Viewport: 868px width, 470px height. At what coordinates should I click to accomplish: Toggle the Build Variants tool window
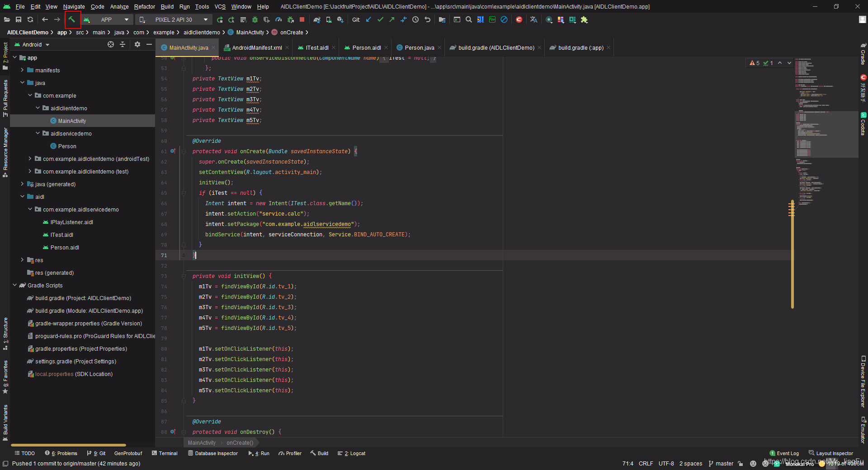tap(5, 422)
